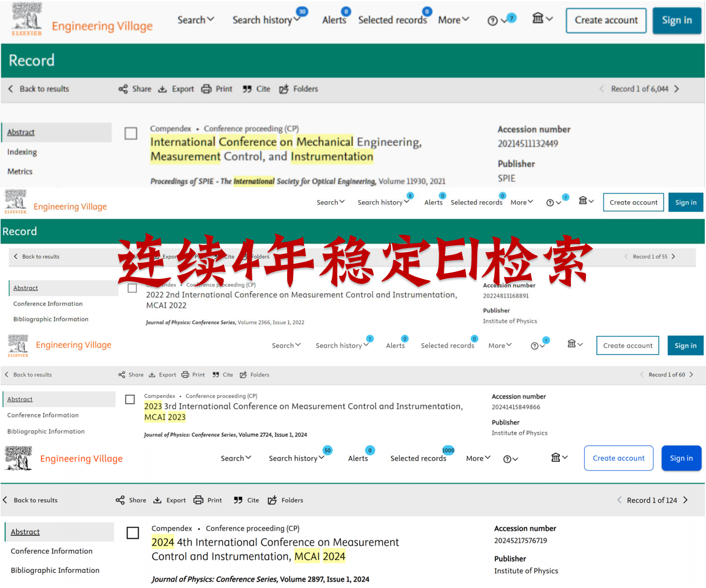Image resolution: width=706 pixels, height=588 pixels.
Task: Click Cite icon in Record 1 of 124 toolbar
Action: tap(238, 500)
